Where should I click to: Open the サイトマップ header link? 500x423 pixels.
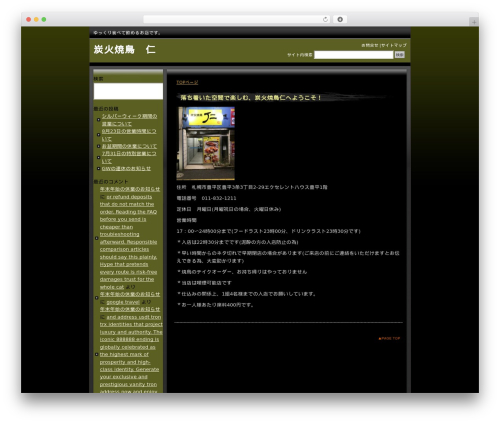(394, 45)
